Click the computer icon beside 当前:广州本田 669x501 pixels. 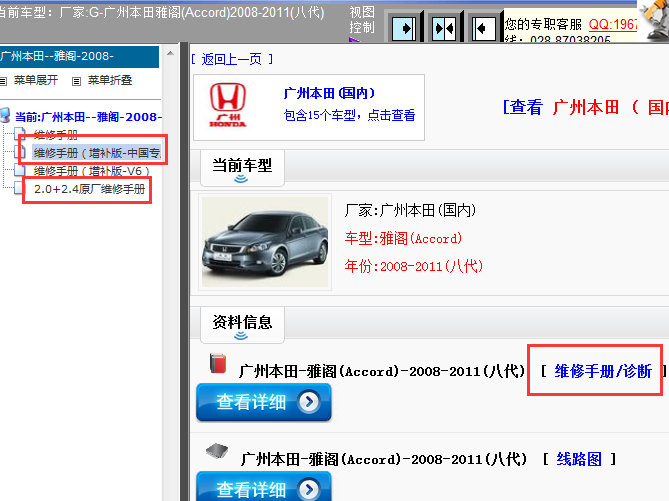pyautogui.click(x=5, y=115)
